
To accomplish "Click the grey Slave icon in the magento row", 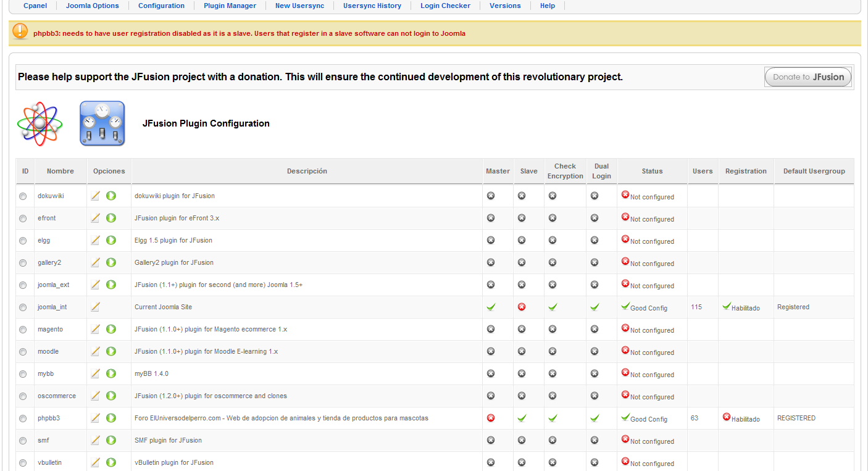I will [522, 329].
